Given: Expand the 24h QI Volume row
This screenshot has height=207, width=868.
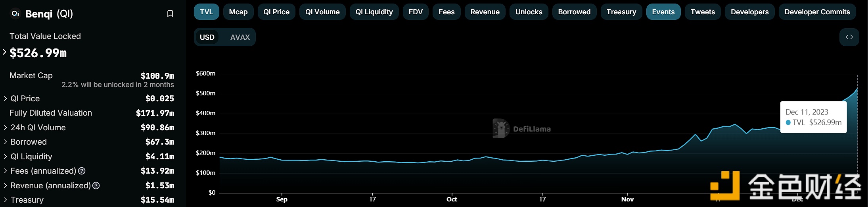Looking at the screenshot, I should [x=5, y=128].
